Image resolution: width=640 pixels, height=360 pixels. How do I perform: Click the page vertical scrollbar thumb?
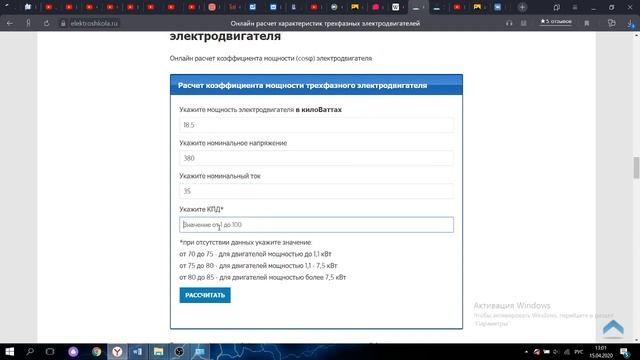click(x=636, y=167)
